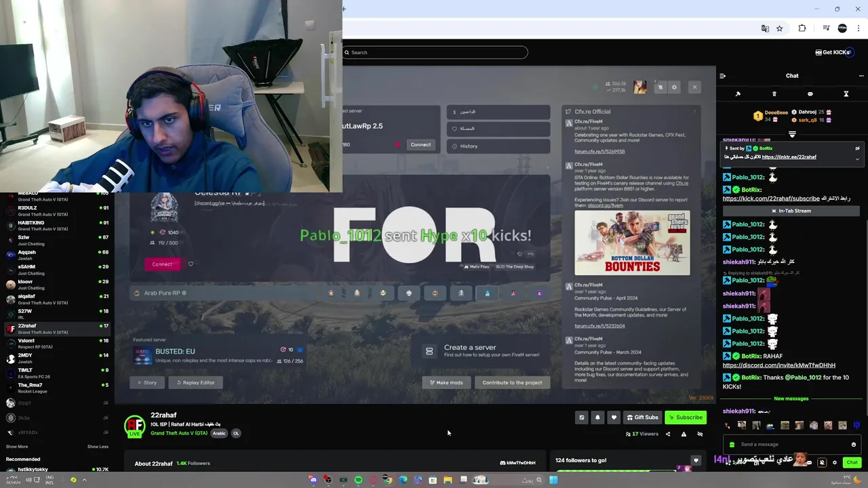Toggle the muted chat notifications bell

pos(822,462)
